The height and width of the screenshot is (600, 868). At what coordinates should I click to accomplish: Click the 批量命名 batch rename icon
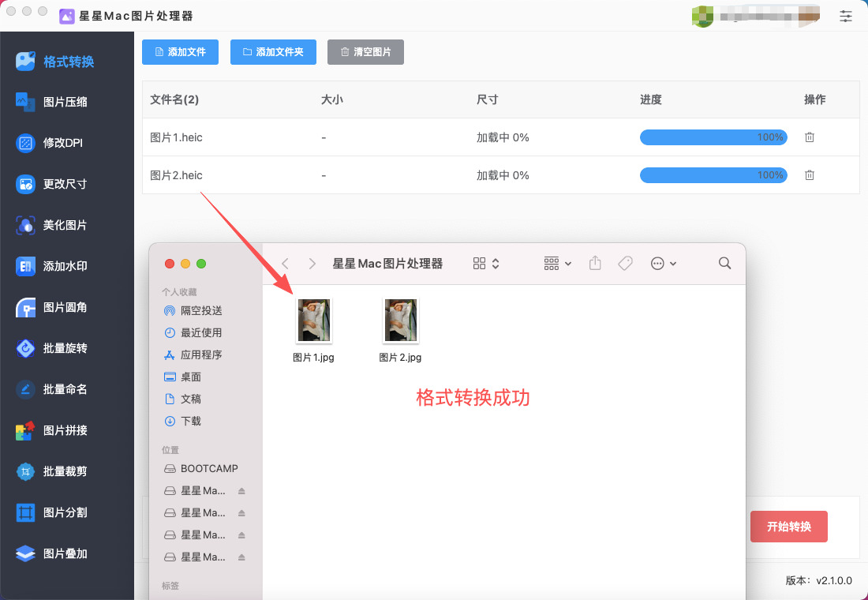[x=25, y=389]
